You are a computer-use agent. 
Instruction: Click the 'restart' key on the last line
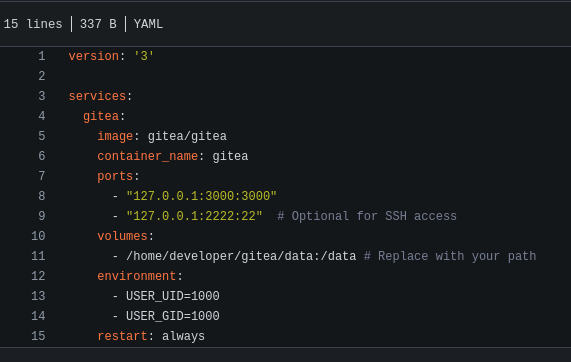(x=122, y=336)
